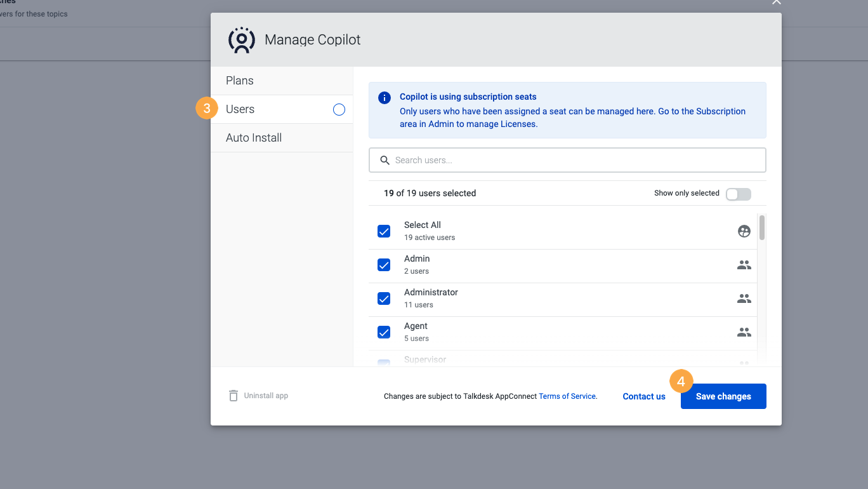The height and width of the screenshot is (489, 868).
Task: Click the group icon beside Admin row
Action: click(x=744, y=265)
